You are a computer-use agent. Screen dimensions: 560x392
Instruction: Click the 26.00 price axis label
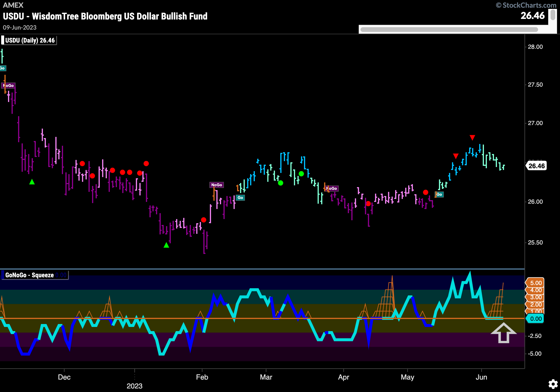click(535, 202)
